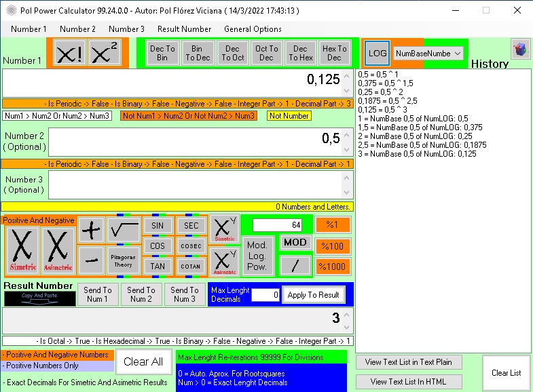Open the NumBaseNumbe dropdown
The image size is (533, 392).
pyautogui.click(x=428, y=54)
